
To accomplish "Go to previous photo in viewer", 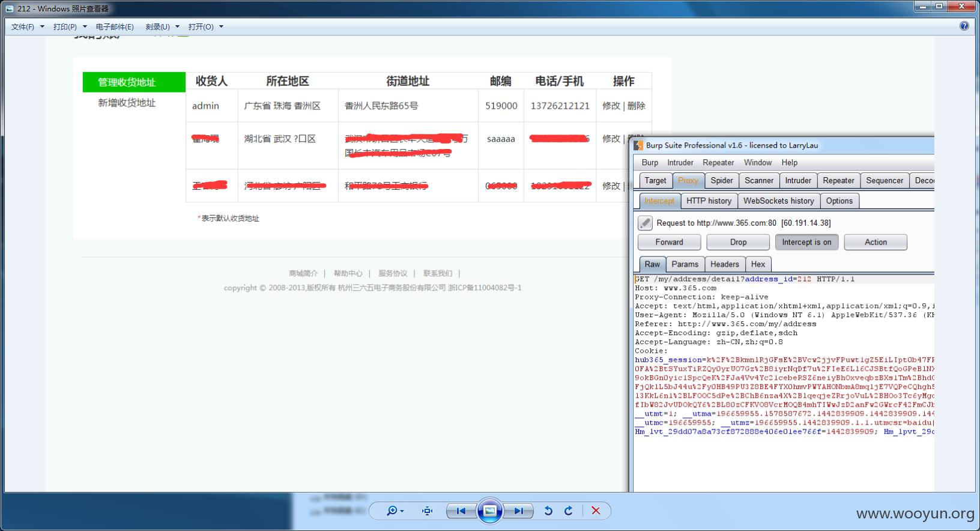I will click(461, 511).
